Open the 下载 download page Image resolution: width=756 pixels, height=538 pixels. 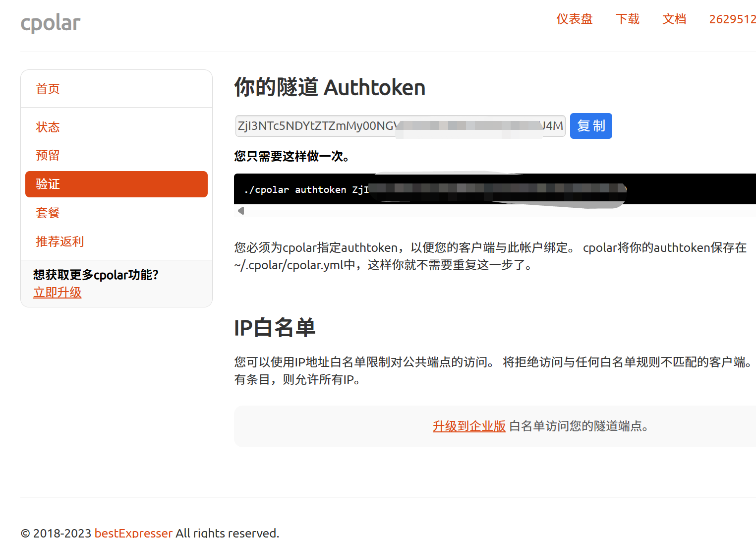[x=627, y=19]
